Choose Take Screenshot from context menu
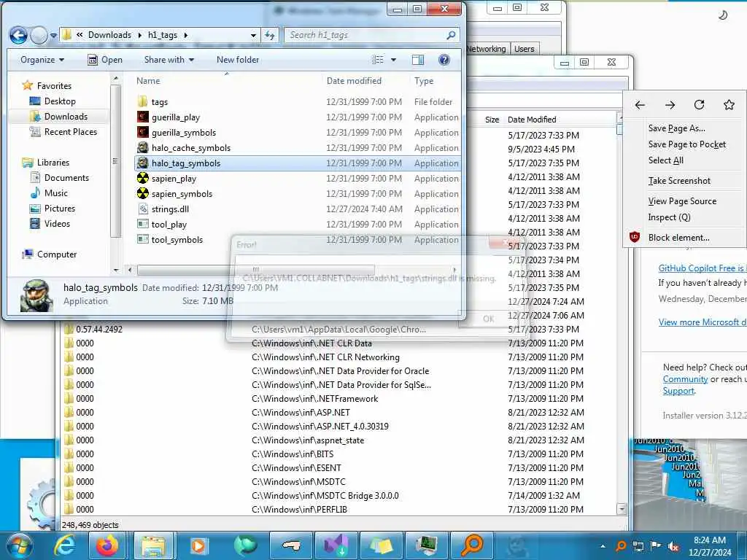Image resolution: width=747 pixels, height=560 pixels. 679,181
